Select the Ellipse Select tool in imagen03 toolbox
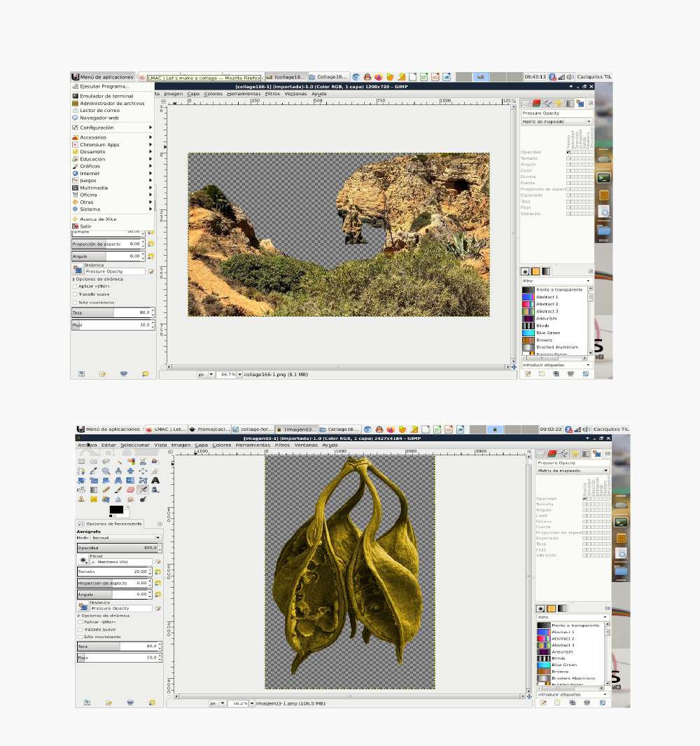Screen dimensions: 700x746 click(x=94, y=461)
